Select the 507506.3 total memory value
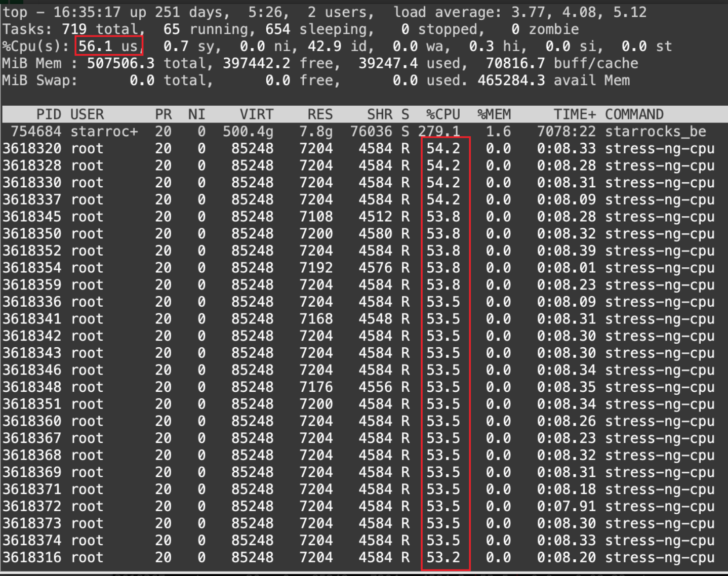This screenshot has height=576, width=728. click(120, 64)
